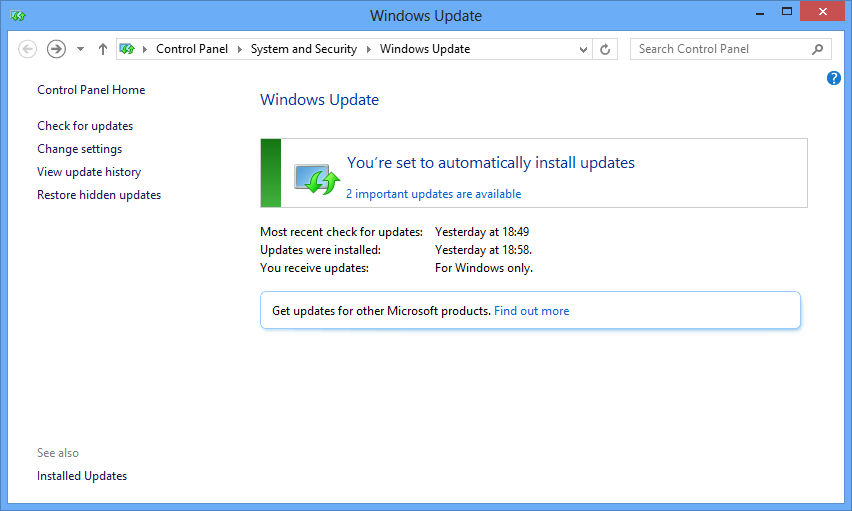Viewport: 852px width, 511px height.
Task: Click Check for updates
Action: point(85,126)
